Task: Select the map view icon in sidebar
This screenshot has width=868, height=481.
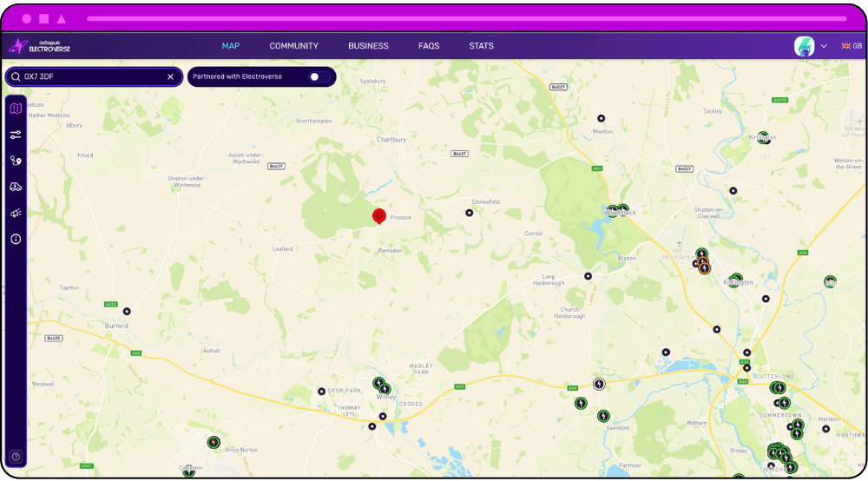Action: click(x=16, y=109)
